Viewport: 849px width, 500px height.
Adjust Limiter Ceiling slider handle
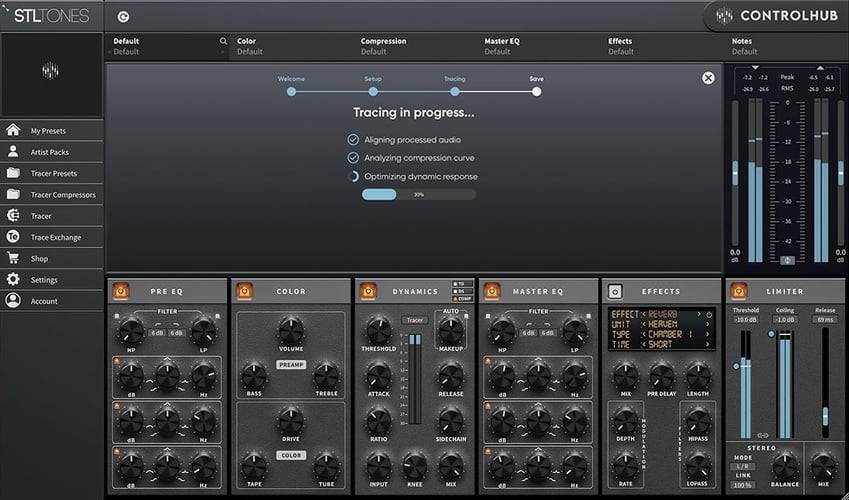(771, 334)
